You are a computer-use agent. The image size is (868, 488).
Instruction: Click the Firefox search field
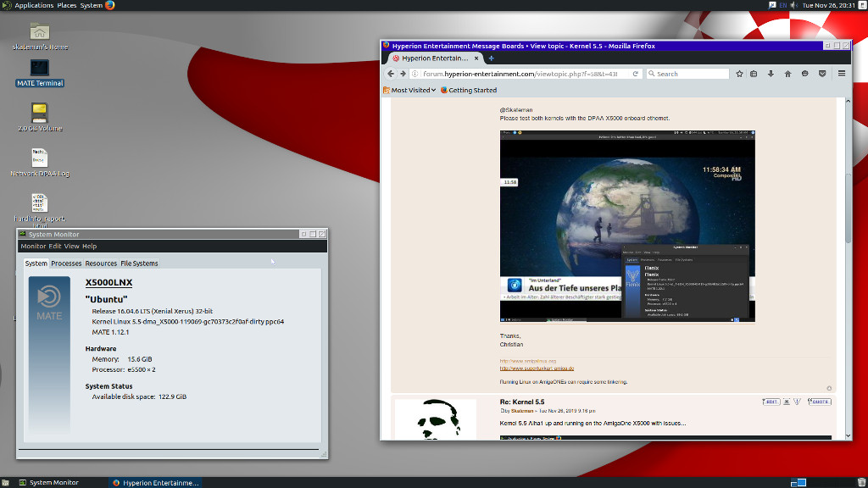pyautogui.click(x=687, y=74)
